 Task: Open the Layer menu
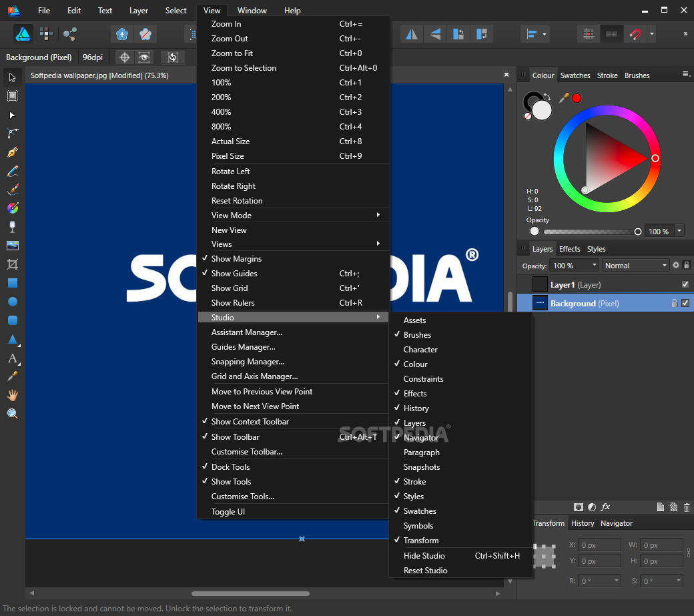[x=139, y=11]
